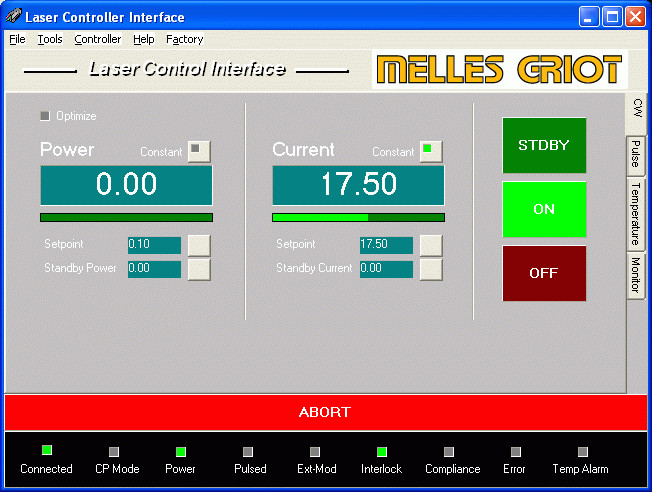Click the Error status indicator
Image resolution: width=652 pixels, height=492 pixels.
[x=516, y=452]
